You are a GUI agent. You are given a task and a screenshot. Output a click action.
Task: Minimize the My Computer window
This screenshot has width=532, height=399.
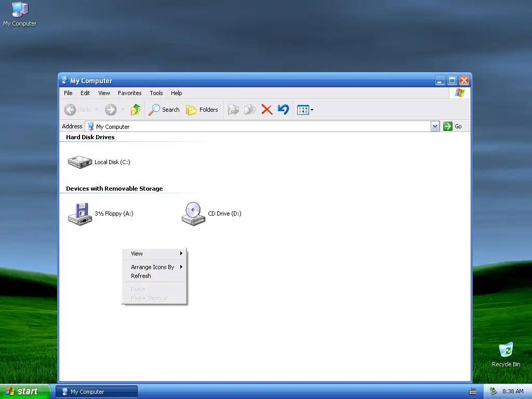pyautogui.click(x=440, y=81)
